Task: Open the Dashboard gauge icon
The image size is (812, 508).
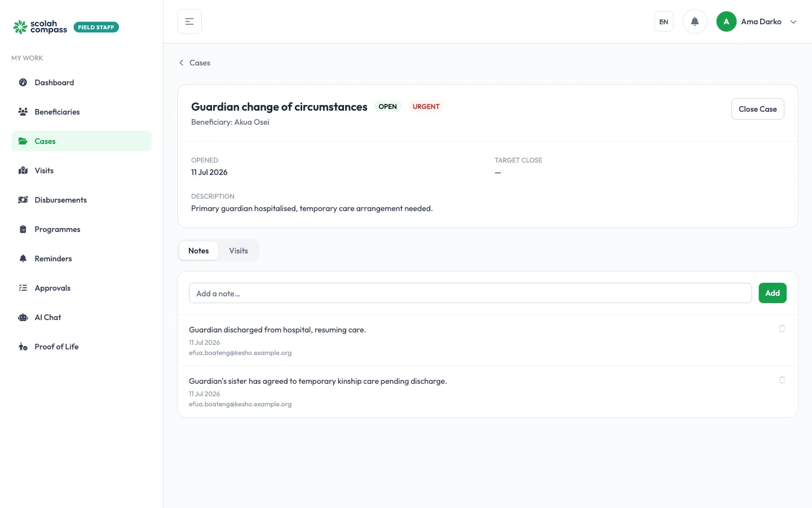Action: tap(23, 82)
